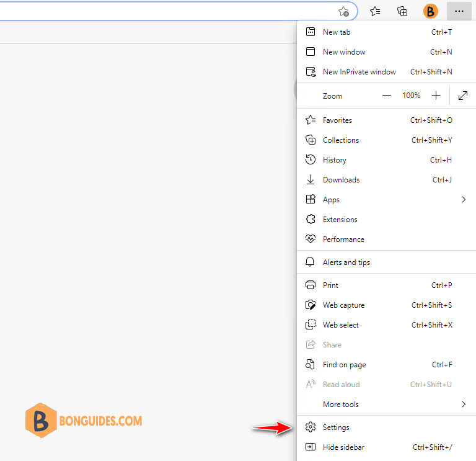Click the Zoom label in menu

click(332, 96)
